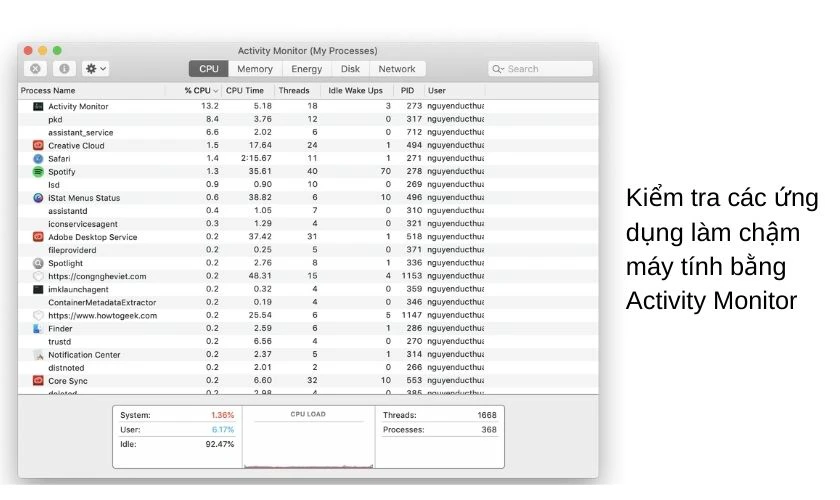
Task: Click the Safari process name
Action: (x=59, y=159)
